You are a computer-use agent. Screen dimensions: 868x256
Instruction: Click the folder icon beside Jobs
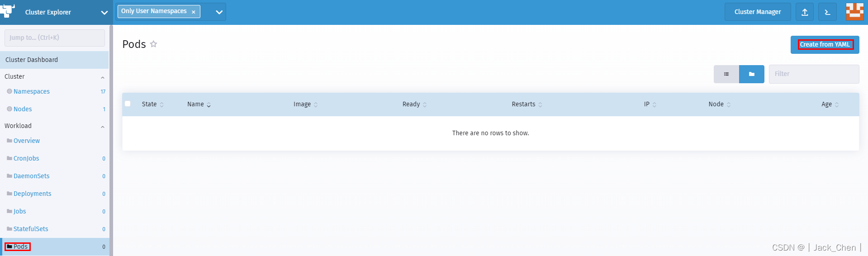(x=9, y=211)
